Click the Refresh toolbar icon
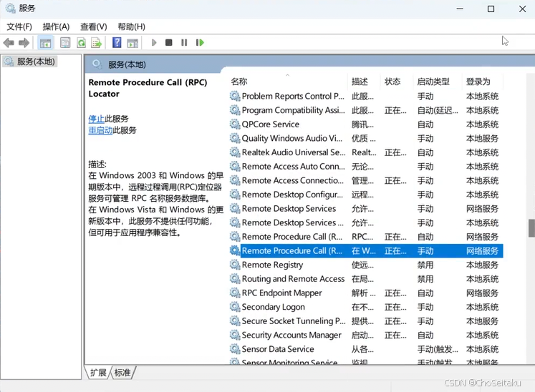Image resolution: width=535 pixels, height=392 pixels. pyautogui.click(x=81, y=43)
